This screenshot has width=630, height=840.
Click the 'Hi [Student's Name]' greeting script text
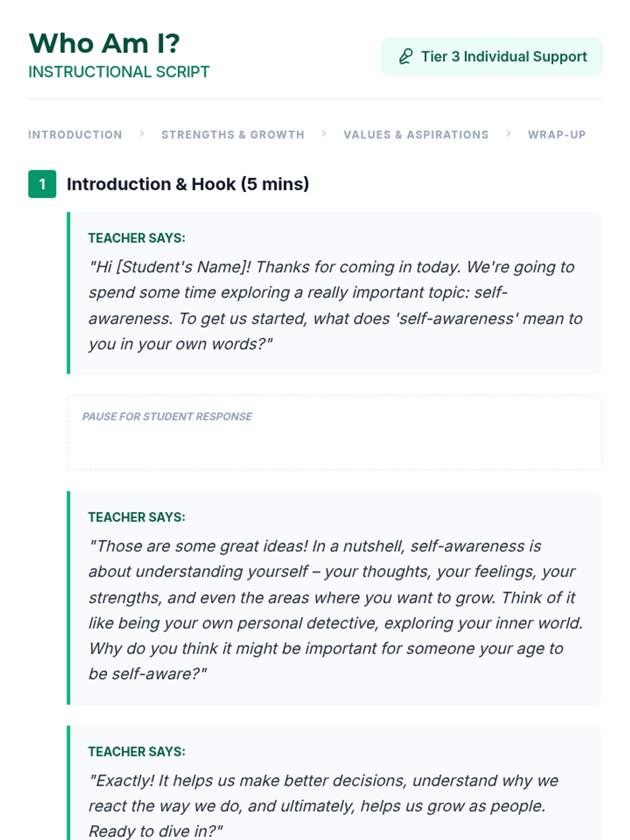pos(335,306)
